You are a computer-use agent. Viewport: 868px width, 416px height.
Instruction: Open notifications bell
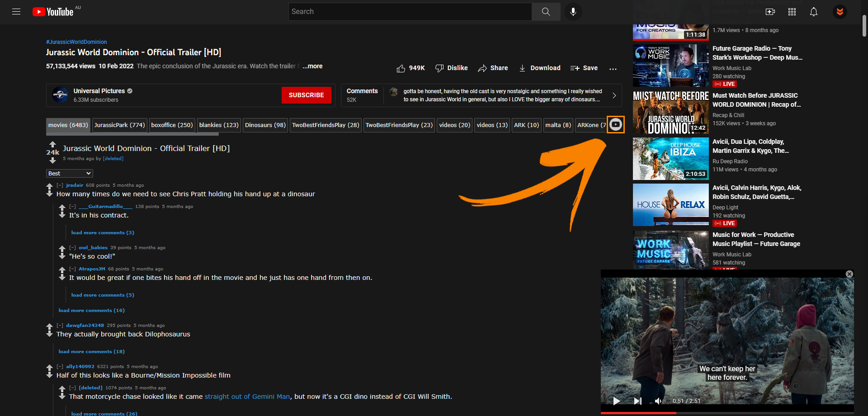(x=814, y=12)
